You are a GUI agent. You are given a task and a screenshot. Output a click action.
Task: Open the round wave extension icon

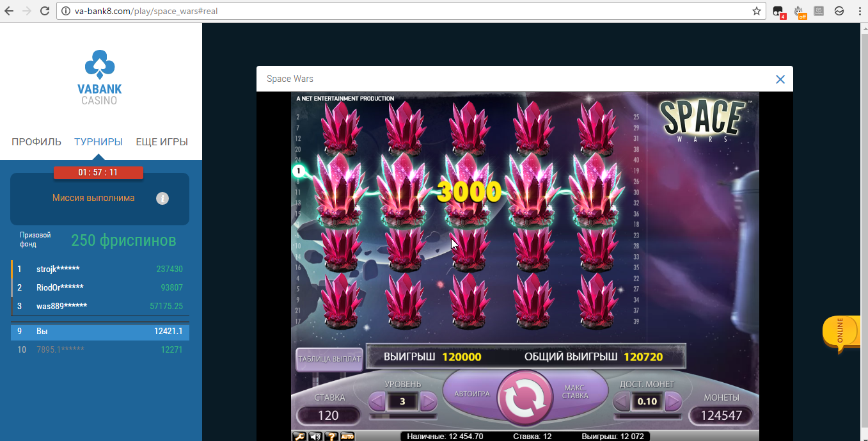tap(839, 11)
